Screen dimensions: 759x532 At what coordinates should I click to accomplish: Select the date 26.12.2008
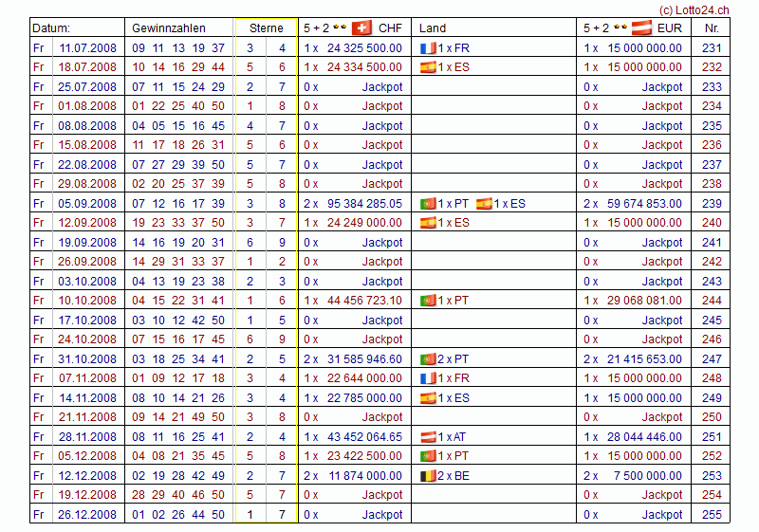87,515
